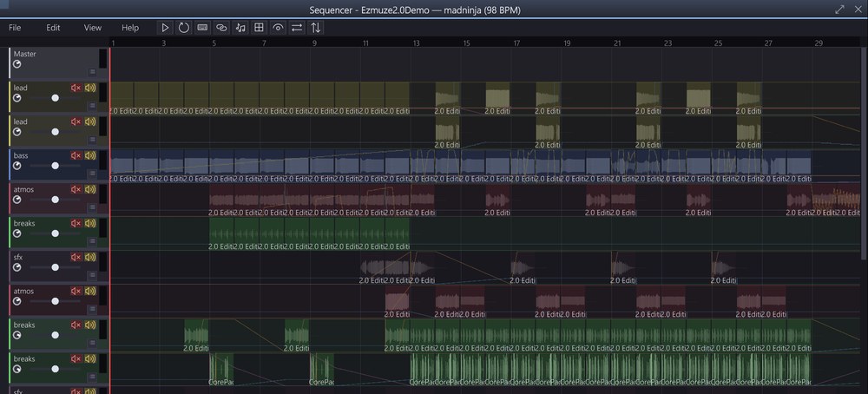Open the first breaks track options menu button
The height and width of the screenshot is (394, 868).
(x=92, y=240)
